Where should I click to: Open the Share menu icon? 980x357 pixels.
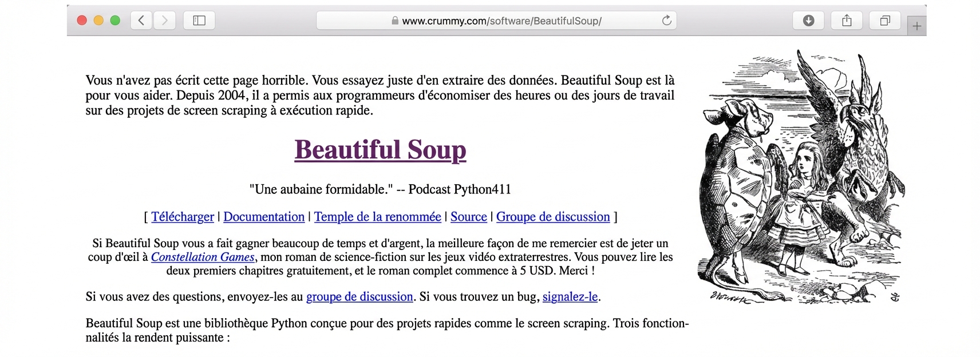(x=847, y=21)
